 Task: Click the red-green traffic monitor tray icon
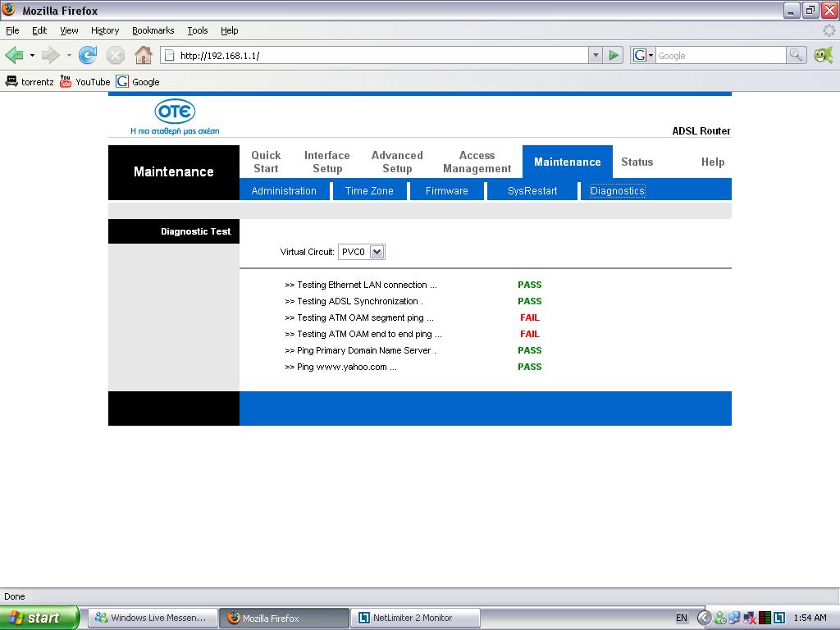coord(765,618)
